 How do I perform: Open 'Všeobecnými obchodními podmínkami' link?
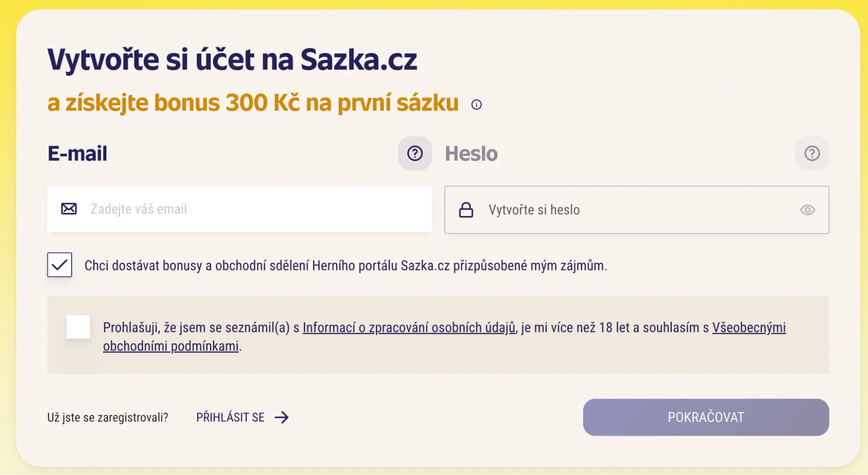[x=749, y=327]
